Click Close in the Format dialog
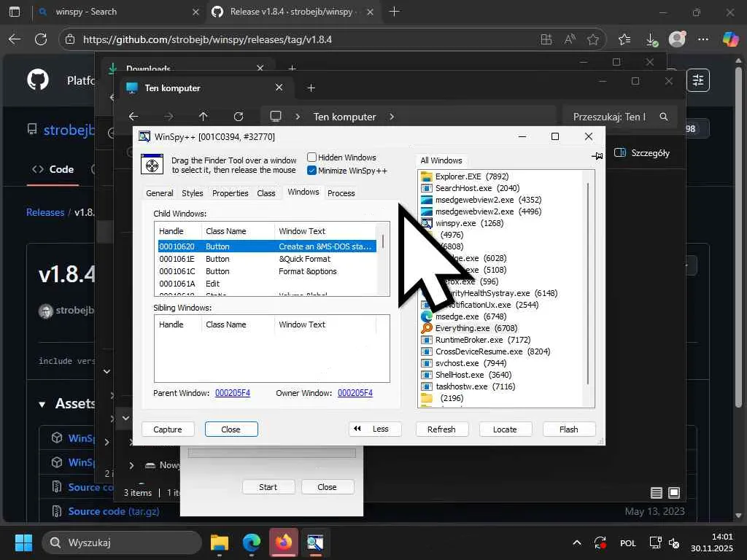747x560 pixels. (328, 486)
